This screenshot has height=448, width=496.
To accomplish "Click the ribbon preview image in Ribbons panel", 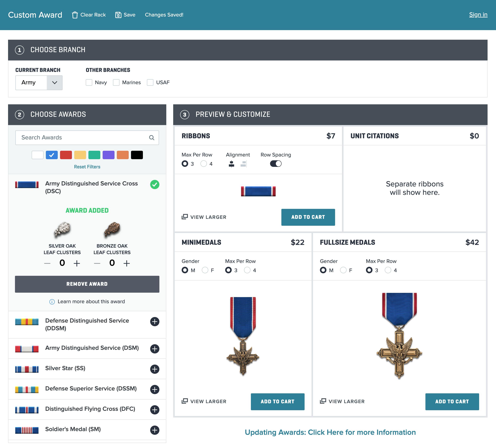I will [x=258, y=191].
